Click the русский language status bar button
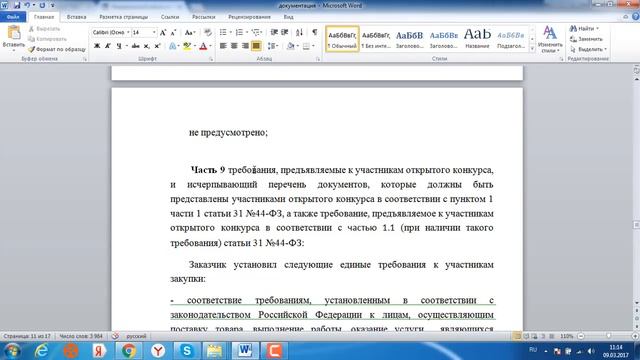 pyautogui.click(x=136, y=336)
